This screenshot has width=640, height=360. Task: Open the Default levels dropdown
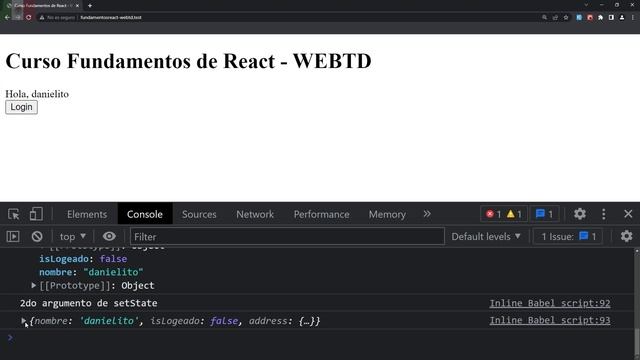(486, 237)
